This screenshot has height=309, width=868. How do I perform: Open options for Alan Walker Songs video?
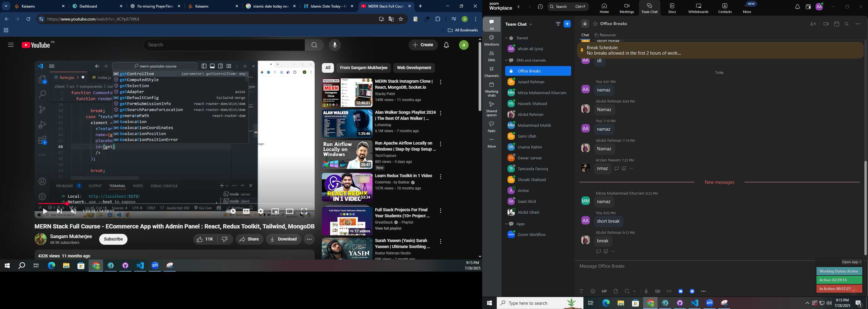440,113
